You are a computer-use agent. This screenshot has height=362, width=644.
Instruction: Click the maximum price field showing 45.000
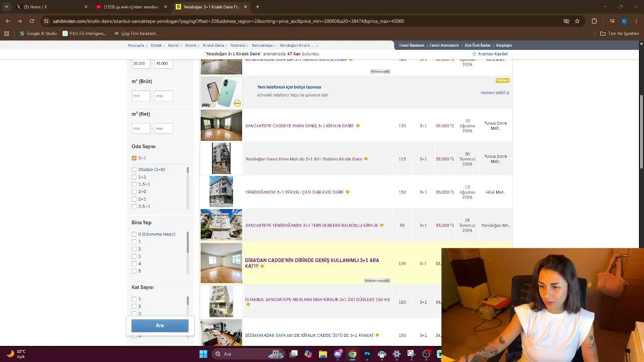coord(163,63)
